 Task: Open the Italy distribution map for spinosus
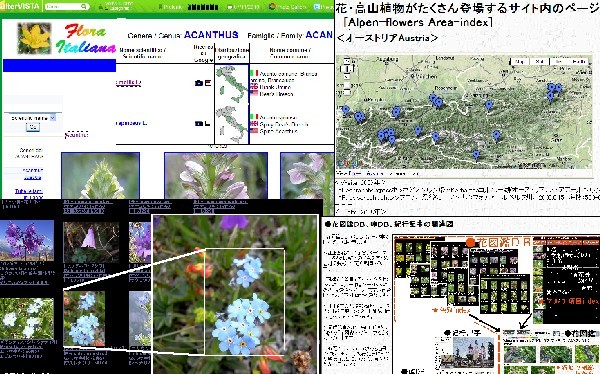tap(232, 124)
